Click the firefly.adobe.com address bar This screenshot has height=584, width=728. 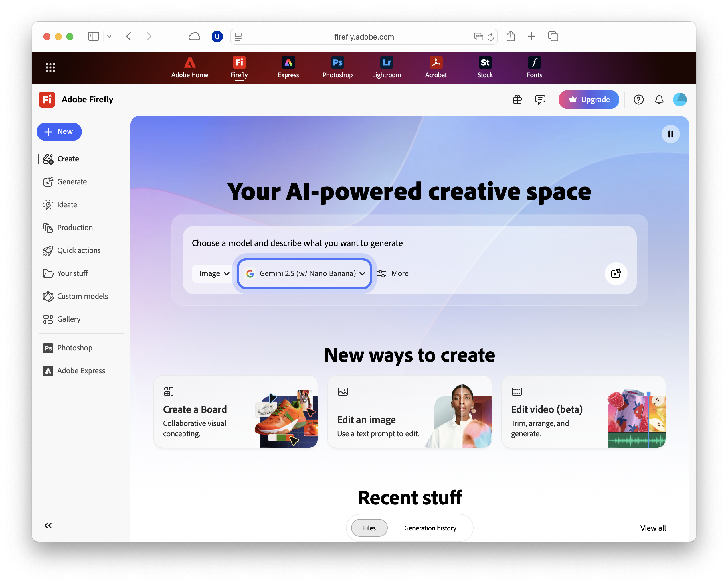(x=364, y=36)
